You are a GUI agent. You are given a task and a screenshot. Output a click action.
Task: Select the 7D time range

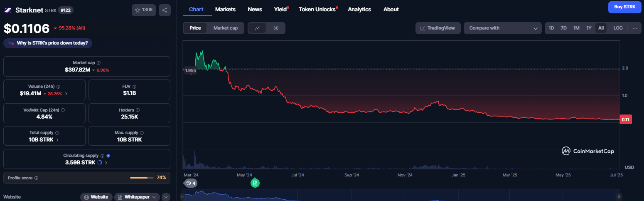(x=564, y=28)
